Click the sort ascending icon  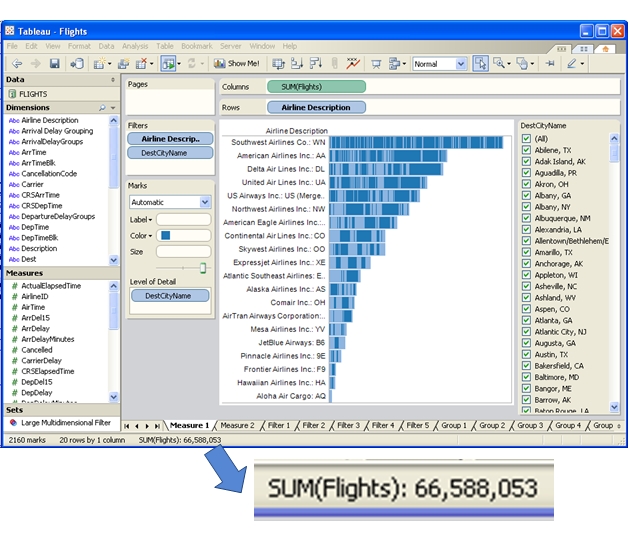point(297,63)
